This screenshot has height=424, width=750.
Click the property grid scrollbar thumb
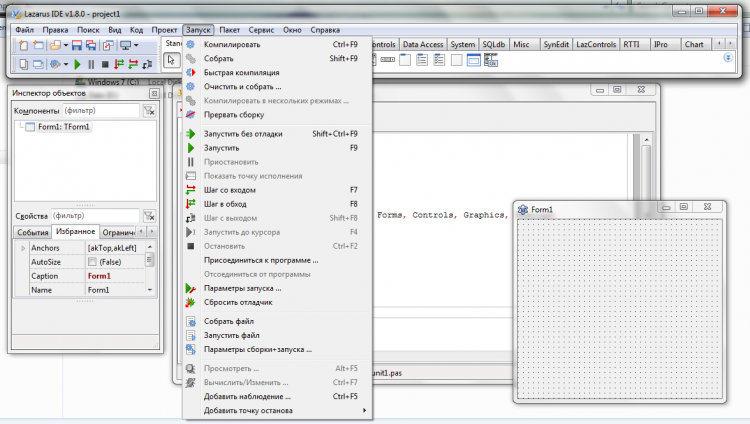click(150, 259)
